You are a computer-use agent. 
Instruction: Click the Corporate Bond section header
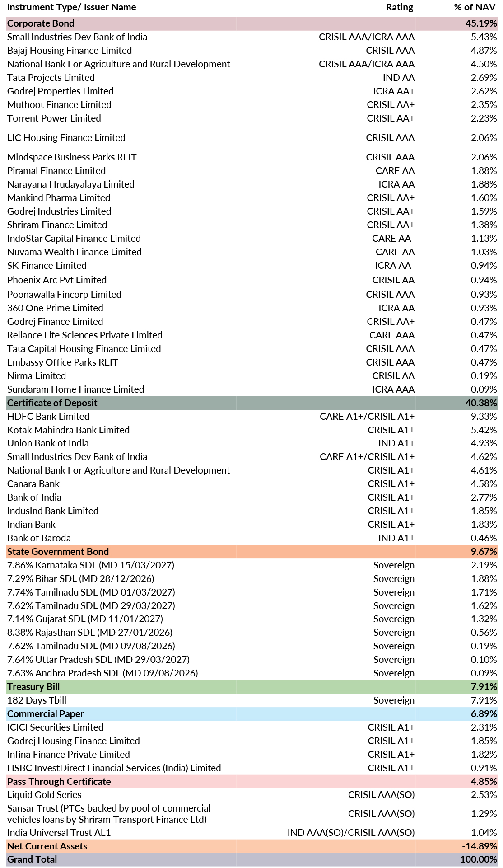41,23
